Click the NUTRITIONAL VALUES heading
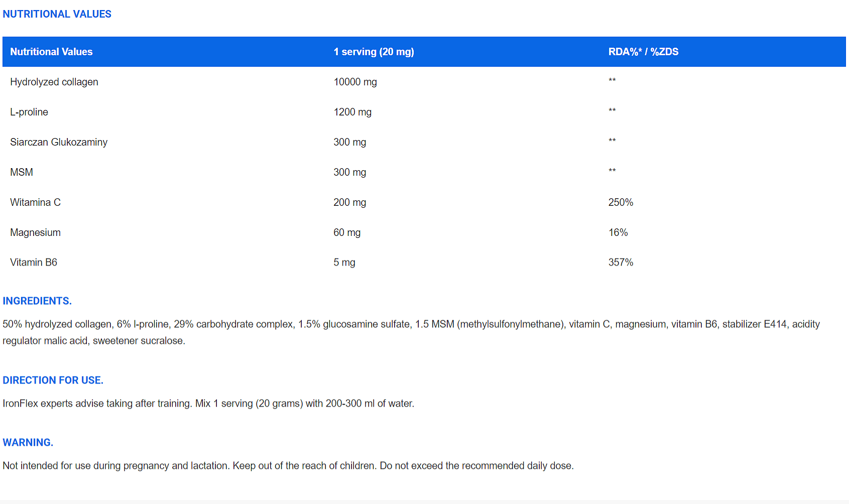This screenshot has width=849, height=504. click(x=57, y=14)
